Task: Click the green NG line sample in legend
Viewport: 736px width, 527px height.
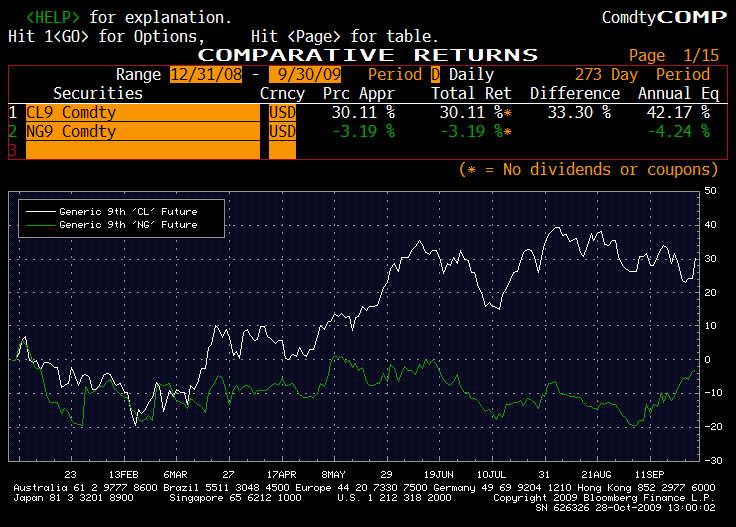Action: (41, 225)
